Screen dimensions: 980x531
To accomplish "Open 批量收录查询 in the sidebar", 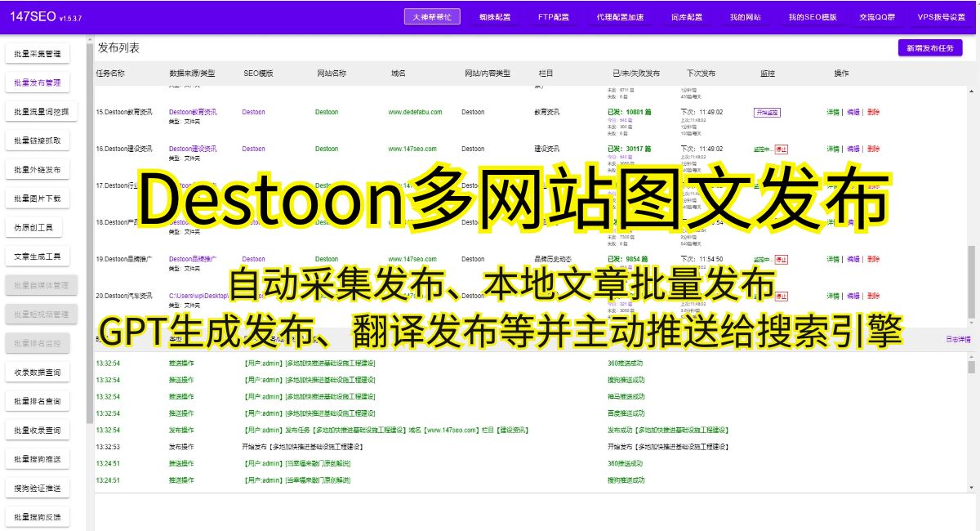I will tap(38, 431).
